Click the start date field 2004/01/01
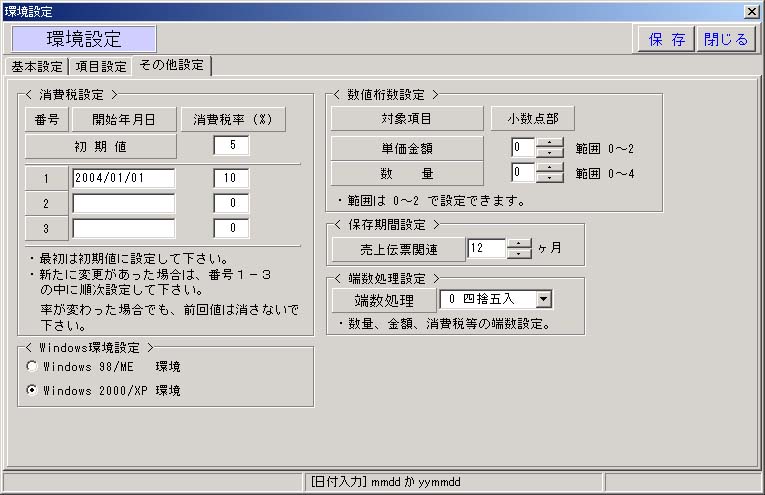765x495 pixels. [x=123, y=178]
